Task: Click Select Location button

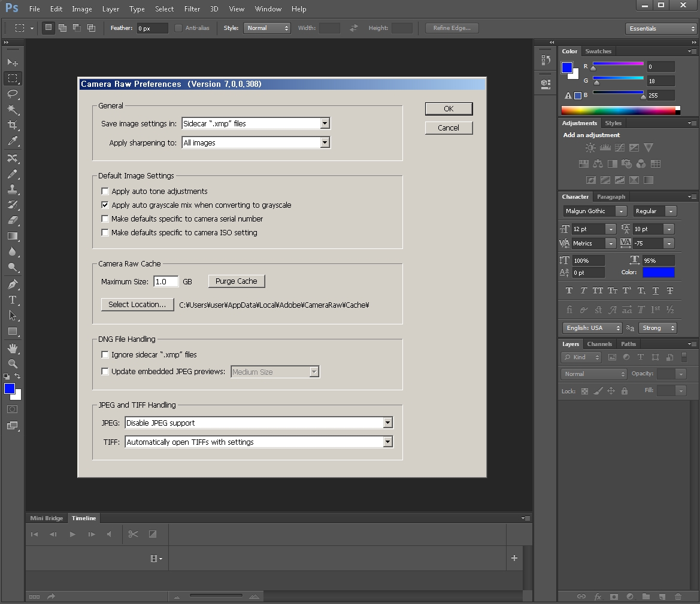Action: point(138,305)
